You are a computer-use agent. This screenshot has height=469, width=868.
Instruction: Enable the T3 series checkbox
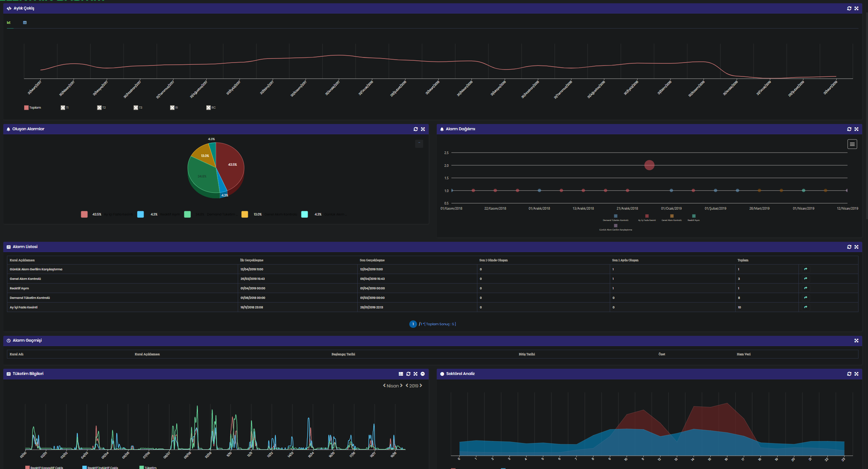(136, 108)
